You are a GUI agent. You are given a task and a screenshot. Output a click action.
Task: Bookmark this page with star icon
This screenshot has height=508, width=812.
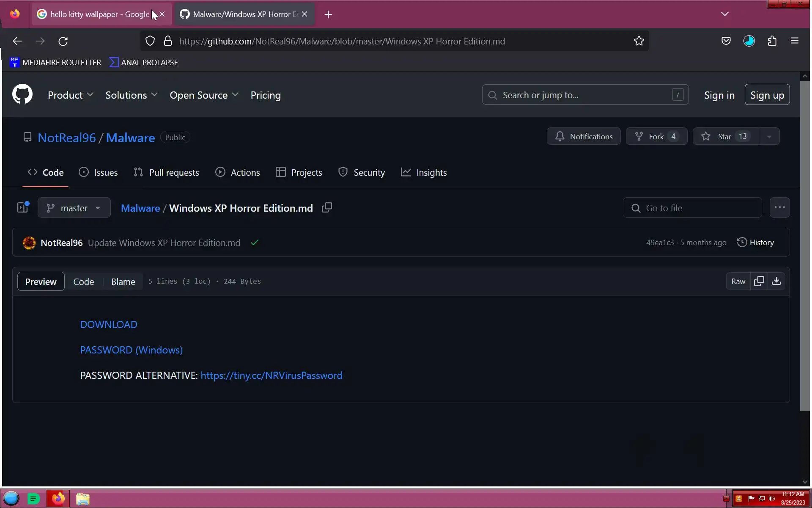[x=639, y=41]
